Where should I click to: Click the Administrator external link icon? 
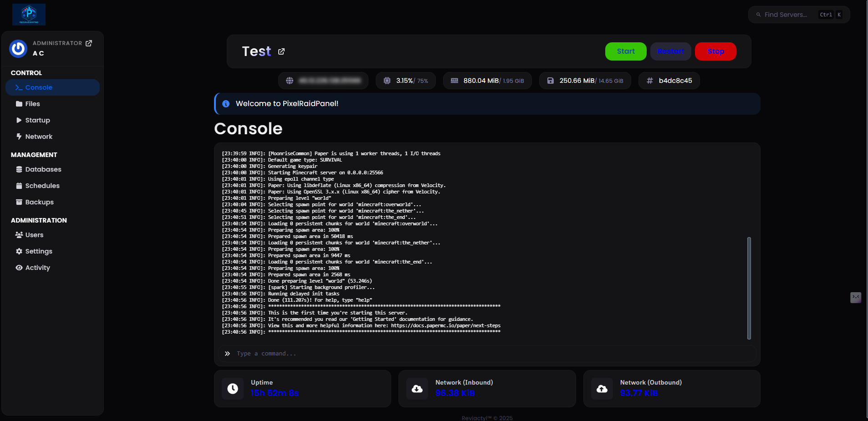(89, 43)
